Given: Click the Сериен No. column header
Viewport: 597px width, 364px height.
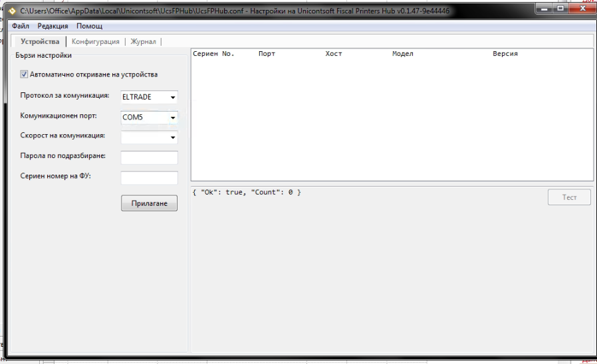Looking at the screenshot, I should pyautogui.click(x=213, y=54).
